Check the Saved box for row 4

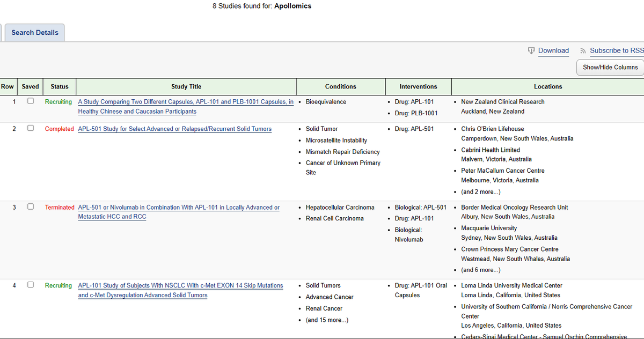point(31,285)
